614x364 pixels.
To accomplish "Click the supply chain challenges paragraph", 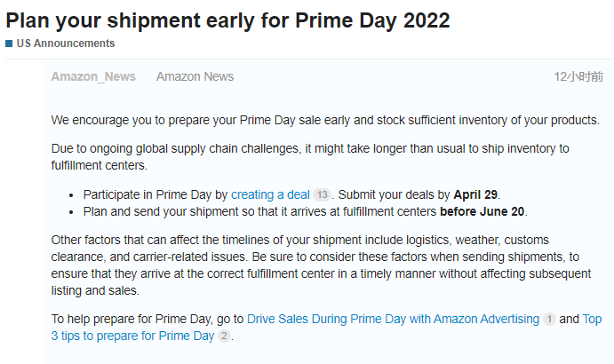I will pos(310,157).
